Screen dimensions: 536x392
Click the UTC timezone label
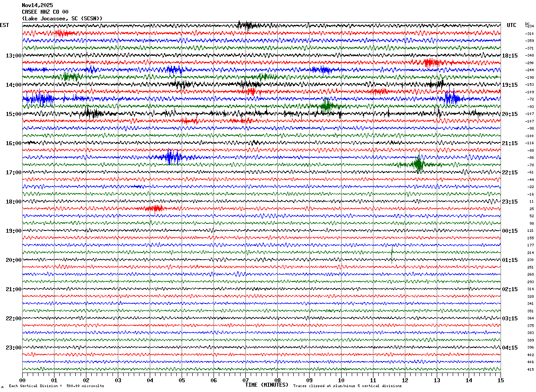[x=512, y=25]
